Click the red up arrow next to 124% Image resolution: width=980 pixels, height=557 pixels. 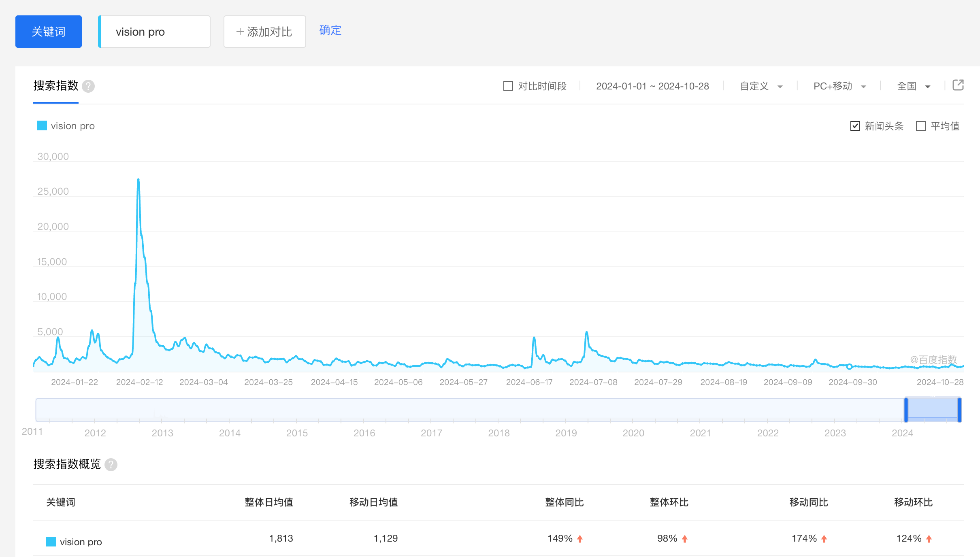click(x=929, y=539)
